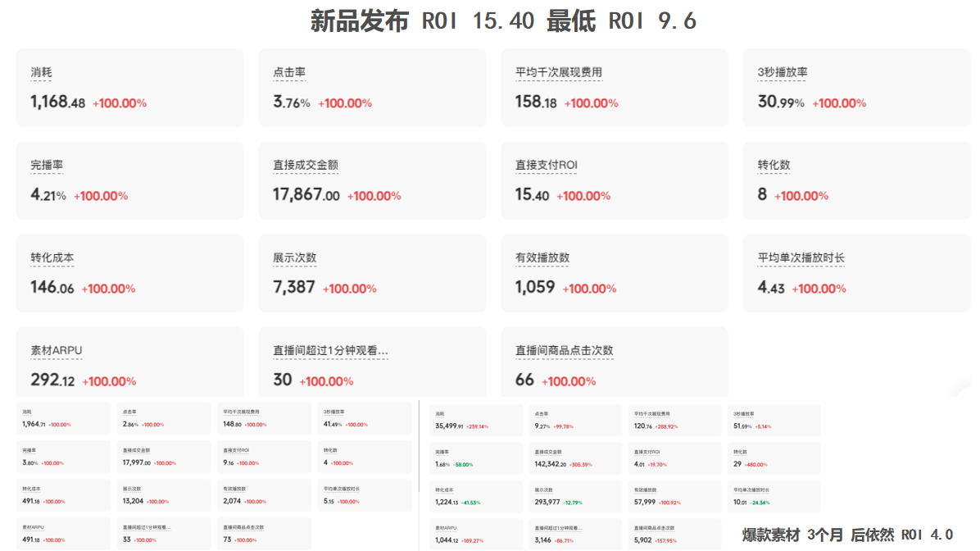Viewport: 980px width, 551px height.
Task: Click the green -58.00% change figure
Action: 463,465
